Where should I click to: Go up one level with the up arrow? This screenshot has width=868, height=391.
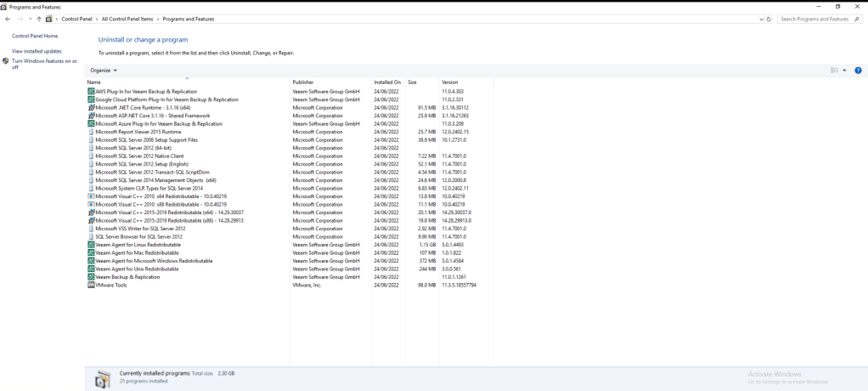[39, 19]
